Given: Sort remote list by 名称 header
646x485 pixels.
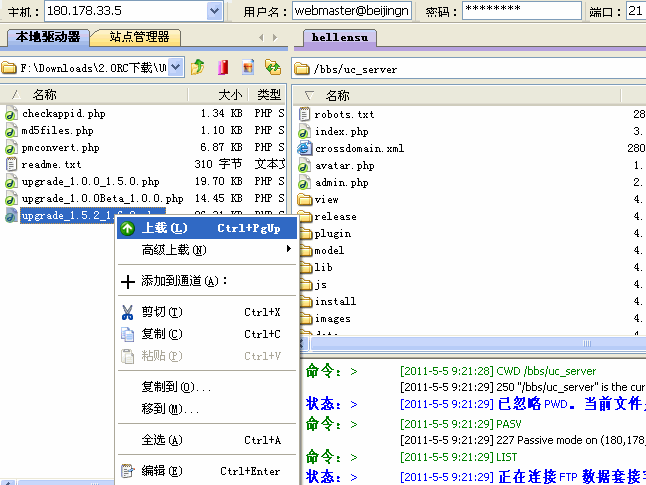Looking at the screenshot, I should point(337,96).
